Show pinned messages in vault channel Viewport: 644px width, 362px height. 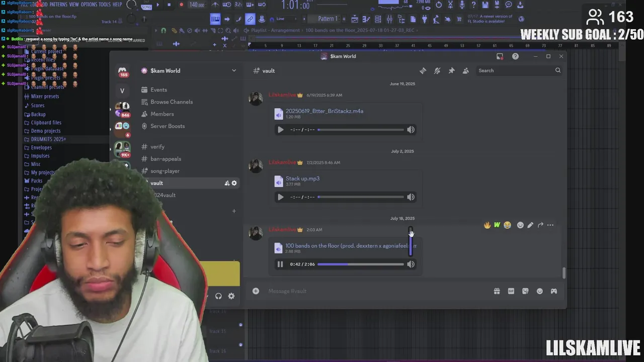[451, 71]
